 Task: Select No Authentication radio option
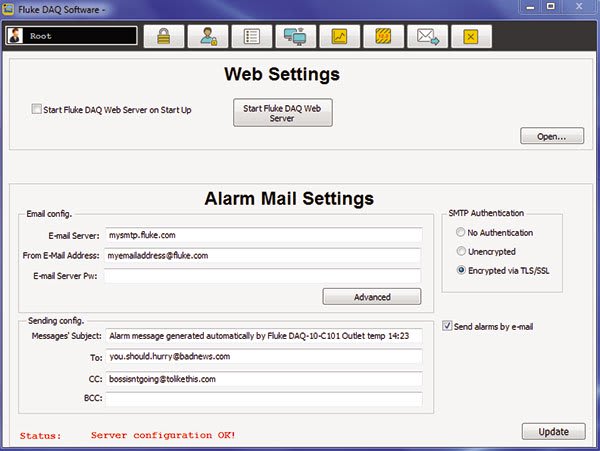(461, 232)
